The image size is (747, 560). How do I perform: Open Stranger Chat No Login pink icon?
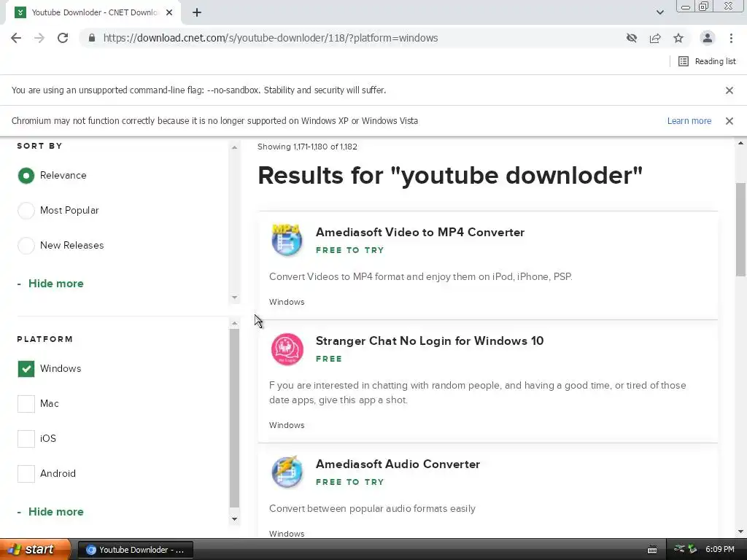click(x=287, y=349)
